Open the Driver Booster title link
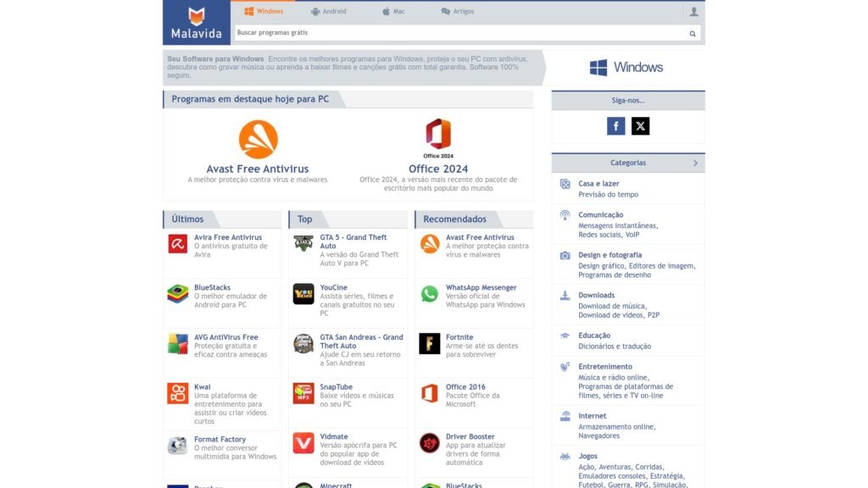The height and width of the screenshot is (488, 868). [x=470, y=437]
